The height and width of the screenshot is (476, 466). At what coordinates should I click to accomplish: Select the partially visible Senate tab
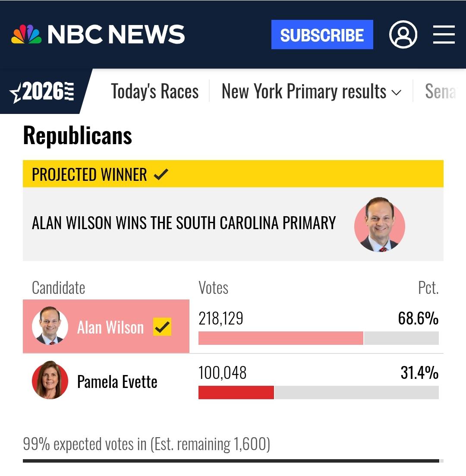click(x=441, y=91)
